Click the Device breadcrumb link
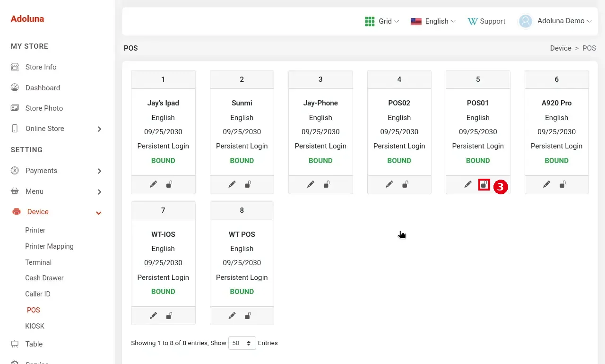 [561, 48]
